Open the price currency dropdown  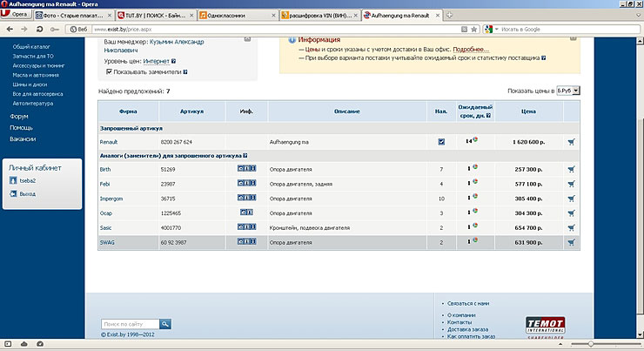(568, 91)
